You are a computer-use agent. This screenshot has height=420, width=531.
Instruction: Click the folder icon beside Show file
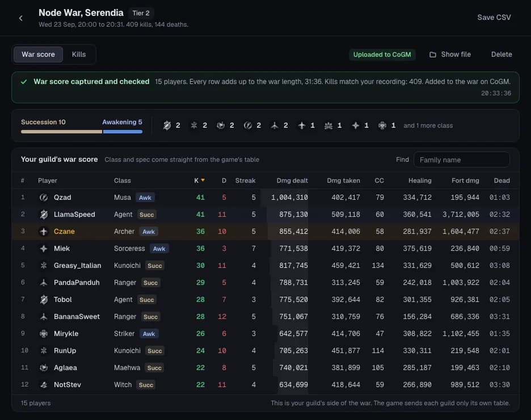pos(433,54)
